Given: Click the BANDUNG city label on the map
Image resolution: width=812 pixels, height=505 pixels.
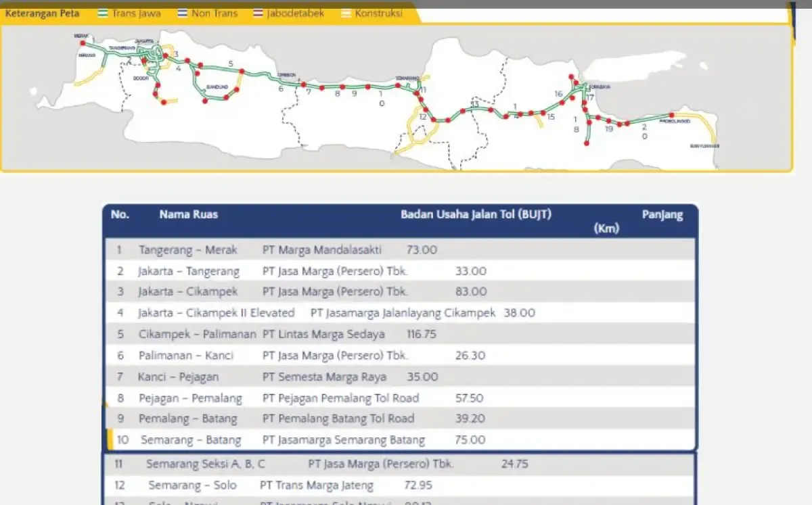Looking at the screenshot, I should tap(217, 87).
